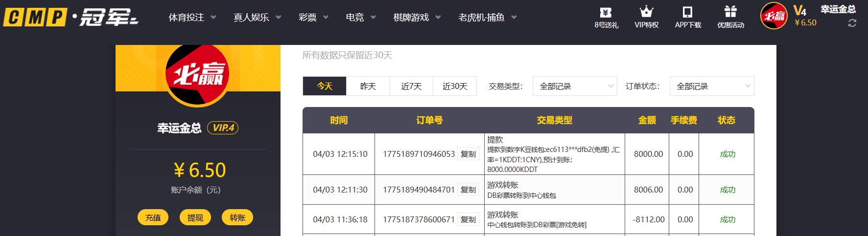Image resolution: width=868 pixels, height=236 pixels.
Task: Select the 昨天 filter tab
Action: pyautogui.click(x=368, y=86)
